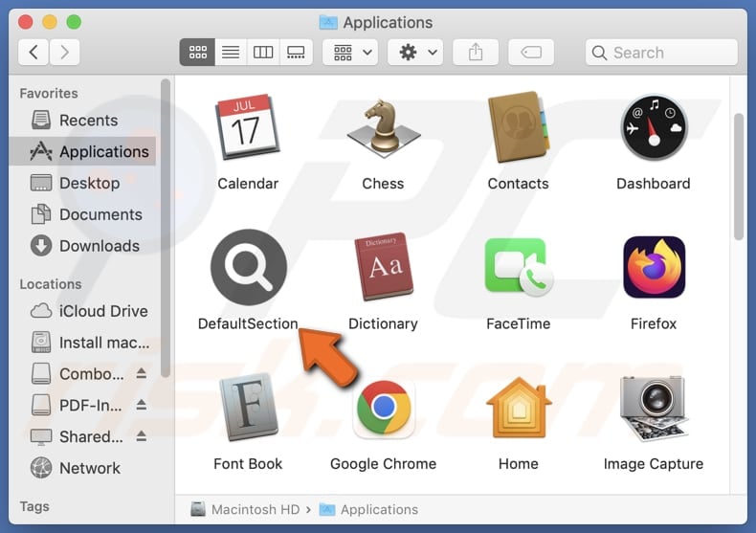
Task: Open Documents in the sidebar
Action: pyautogui.click(x=82, y=214)
